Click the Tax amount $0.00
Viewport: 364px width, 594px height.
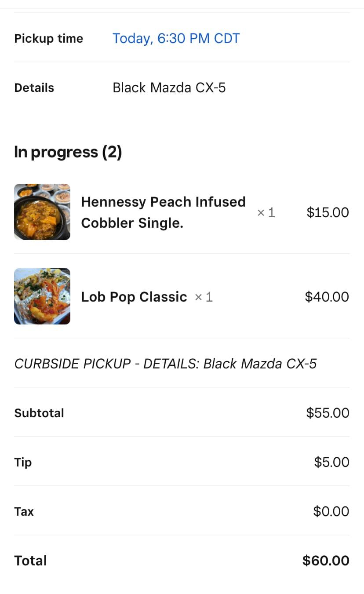coord(331,511)
